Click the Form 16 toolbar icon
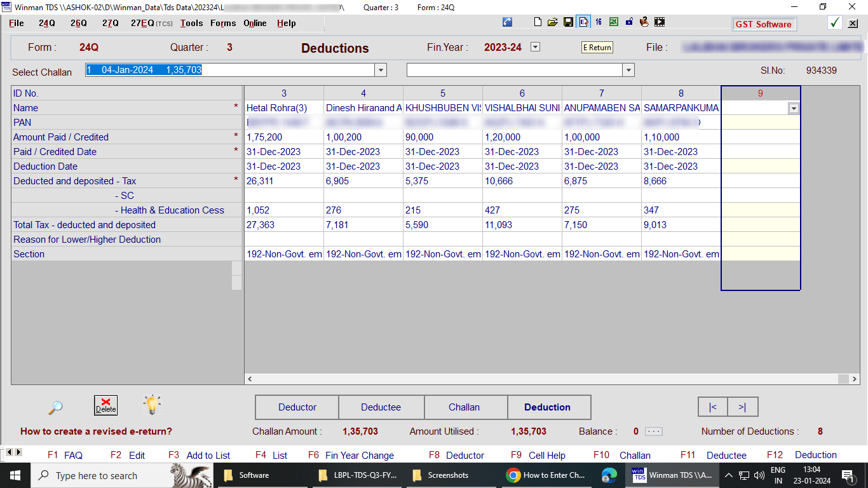The image size is (868, 488). [x=599, y=22]
